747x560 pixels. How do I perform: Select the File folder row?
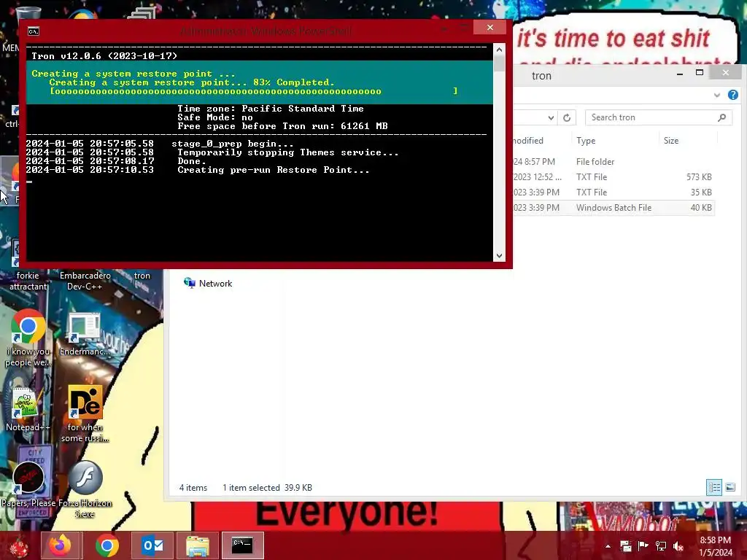pyautogui.click(x=614, y=162)
